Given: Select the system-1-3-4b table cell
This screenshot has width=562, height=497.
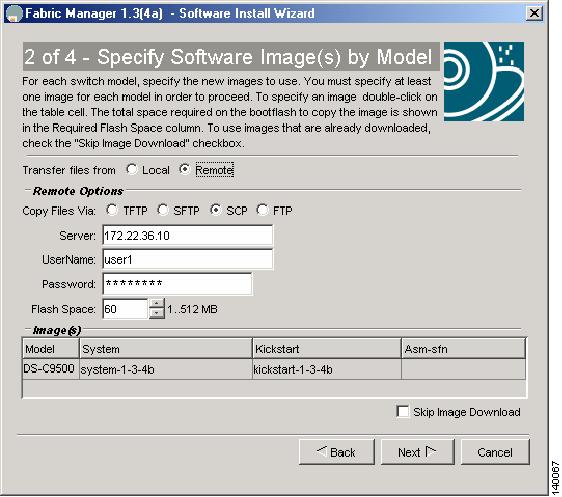Looking at the screenshot, I should (165, 369).
